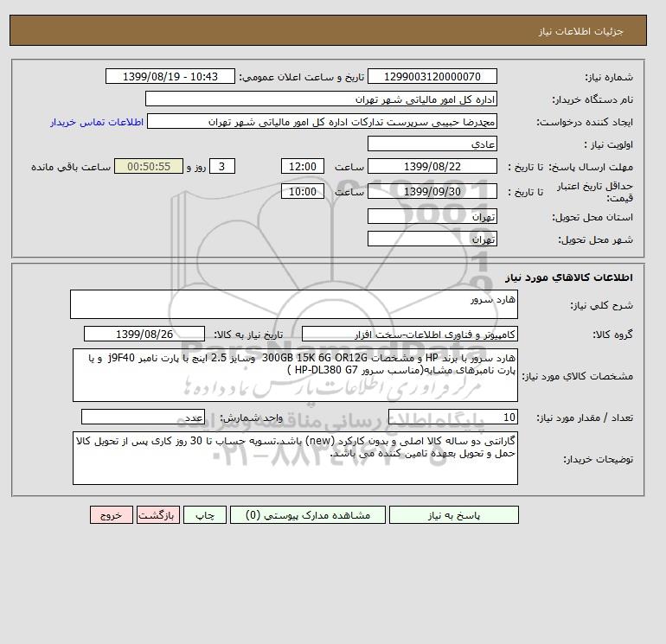Click the request creator field محمدرضا حبیبی
This screenshot has height=644, width=666.
tap(322, 121)
